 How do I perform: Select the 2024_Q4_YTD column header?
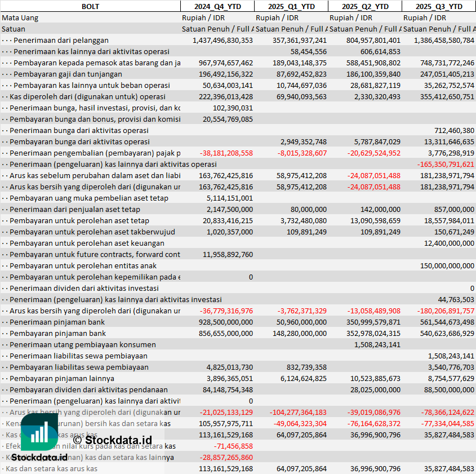point(217,6)
